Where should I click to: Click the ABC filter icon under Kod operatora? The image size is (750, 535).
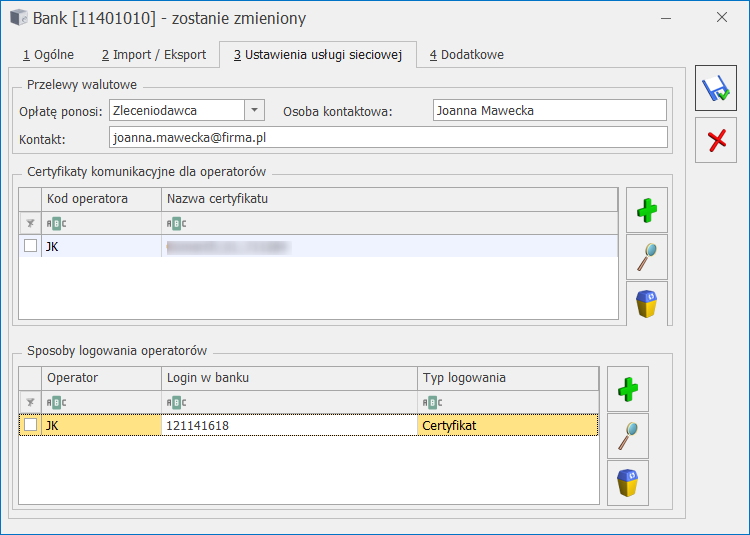(x=56, y=223)
